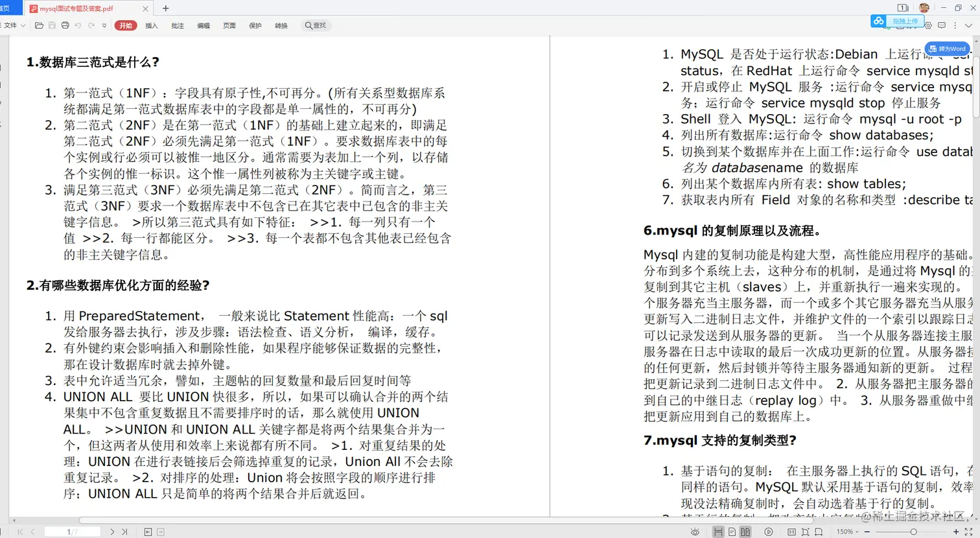
Task: Toggle eye protection mode icon
Action: coord(695,532)
